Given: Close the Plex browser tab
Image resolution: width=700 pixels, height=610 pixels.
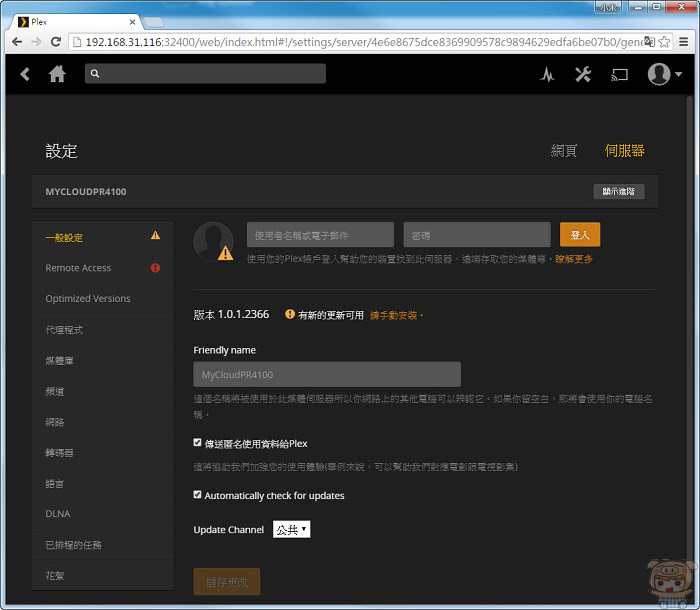Looking at the screenshot, I should pos(132,22).
